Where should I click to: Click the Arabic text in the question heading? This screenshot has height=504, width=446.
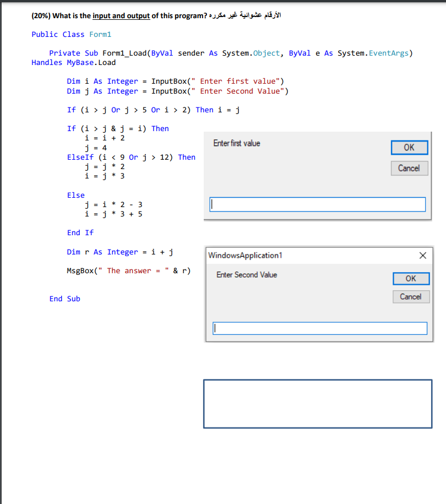[242, 15]
